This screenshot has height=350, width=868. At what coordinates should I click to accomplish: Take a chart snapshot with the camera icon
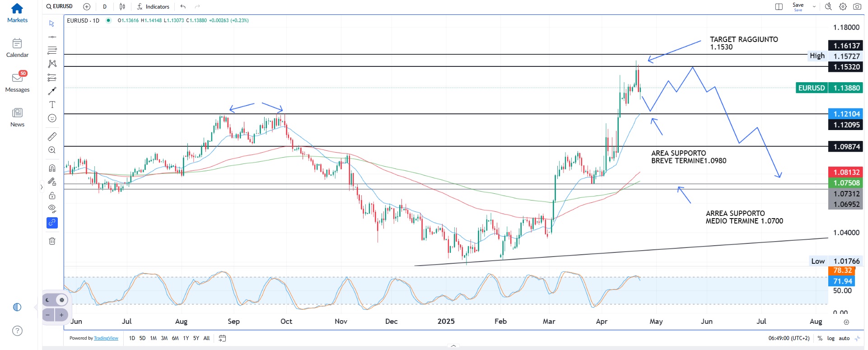click(857, 6)
